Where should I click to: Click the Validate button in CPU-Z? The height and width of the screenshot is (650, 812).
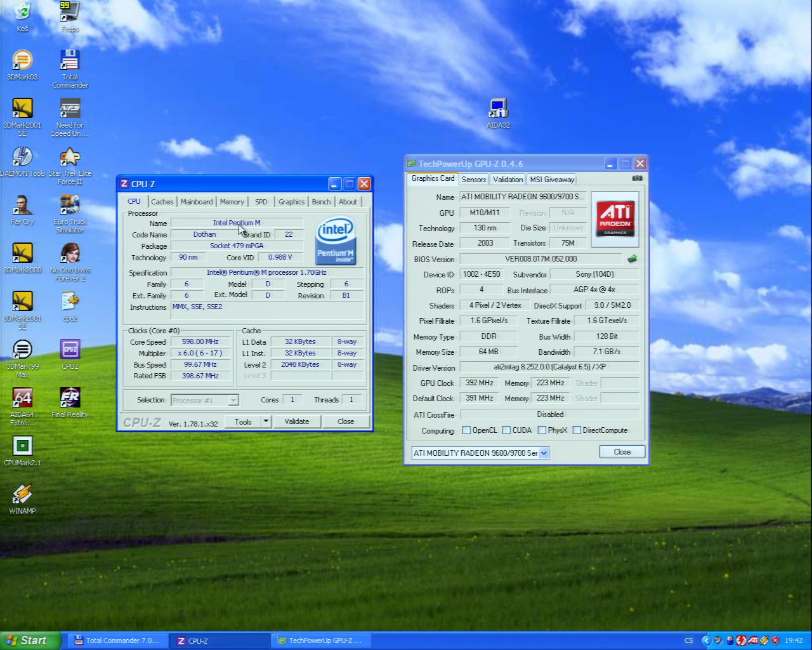(297, 421)
